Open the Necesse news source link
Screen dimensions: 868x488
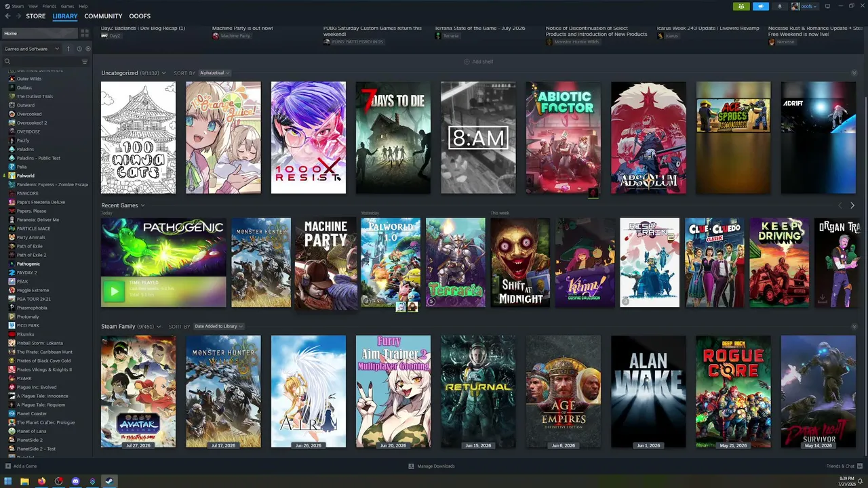pyautogui.click(x=783, y=42)
